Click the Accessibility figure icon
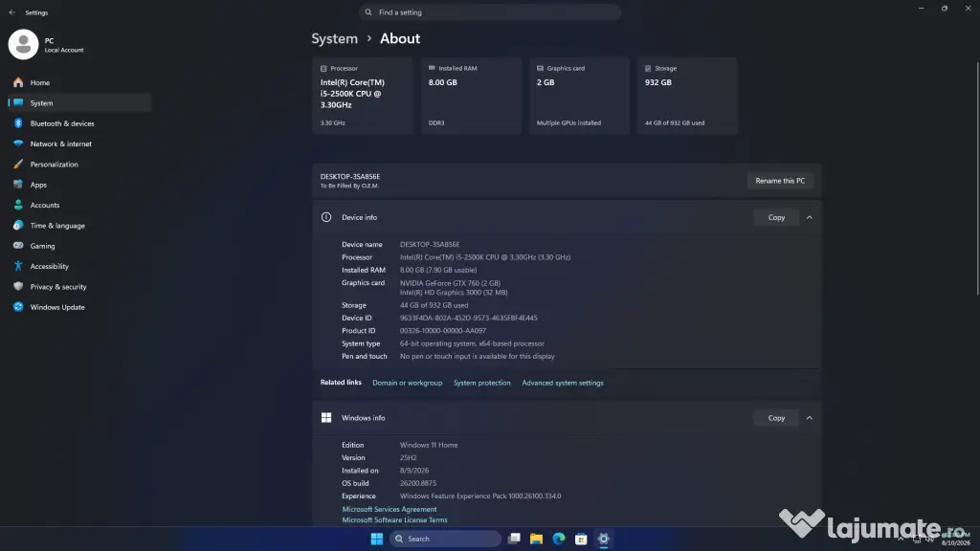 (x=18, y=266)
